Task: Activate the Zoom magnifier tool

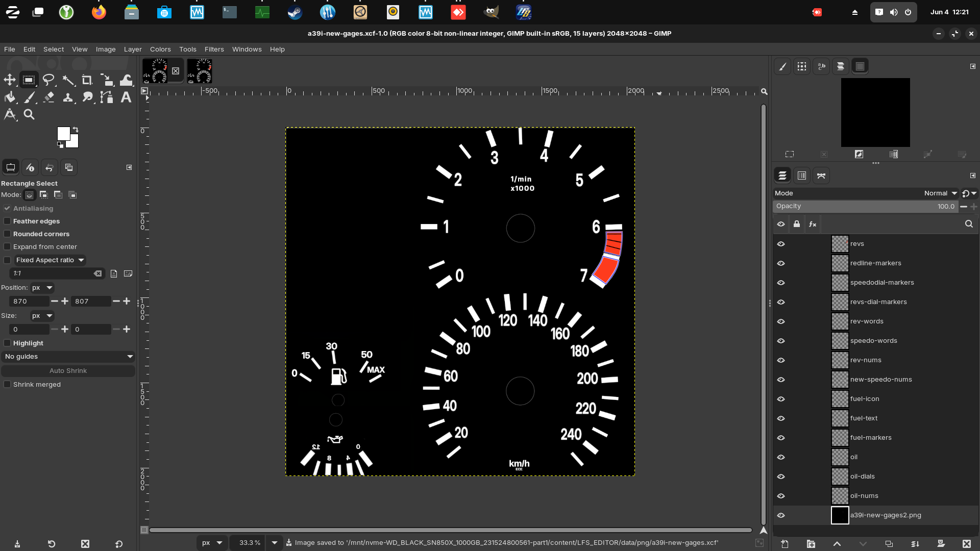Action: click(29, 115)
